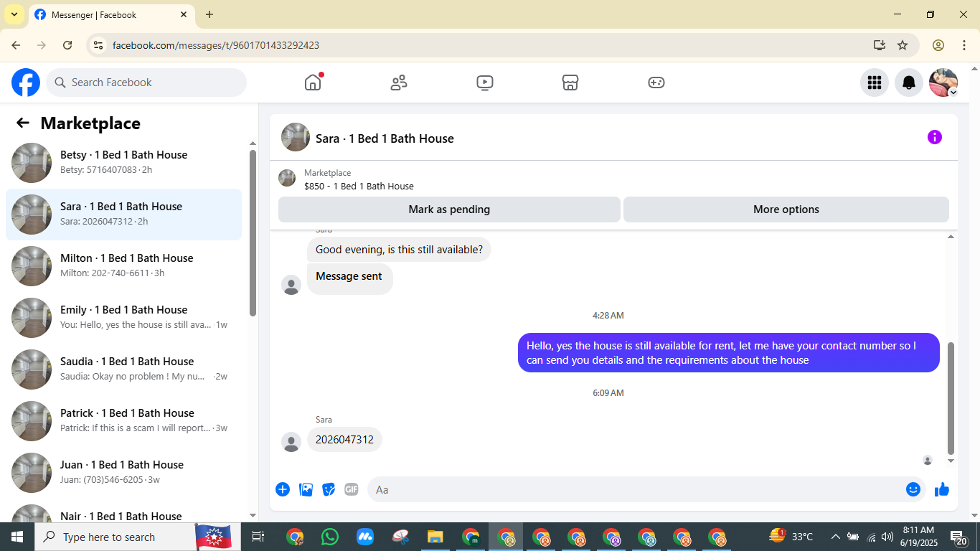
Task: Open the tab search dropdown arrow
Action: 14,14
